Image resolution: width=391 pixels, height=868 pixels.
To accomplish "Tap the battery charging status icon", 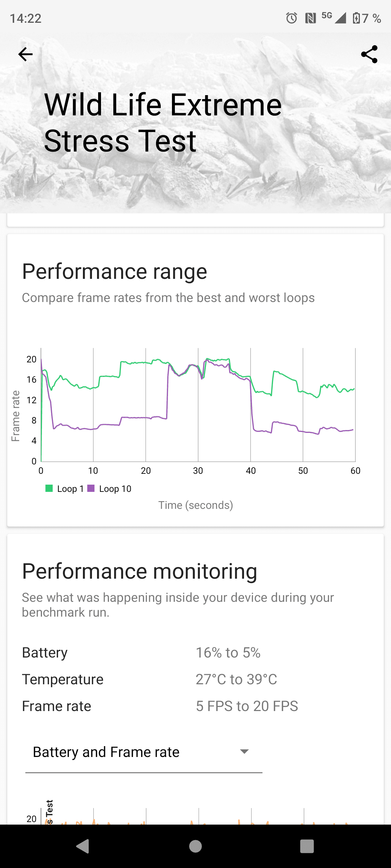I will (x=356, y=18).
